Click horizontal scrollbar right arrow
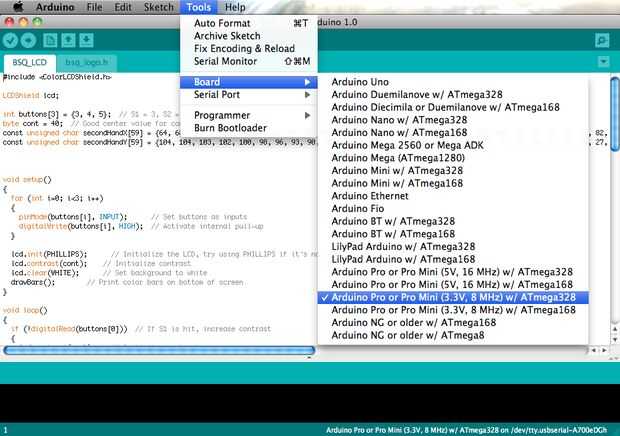This screenshot has width=620, height=436. (605, 350)
